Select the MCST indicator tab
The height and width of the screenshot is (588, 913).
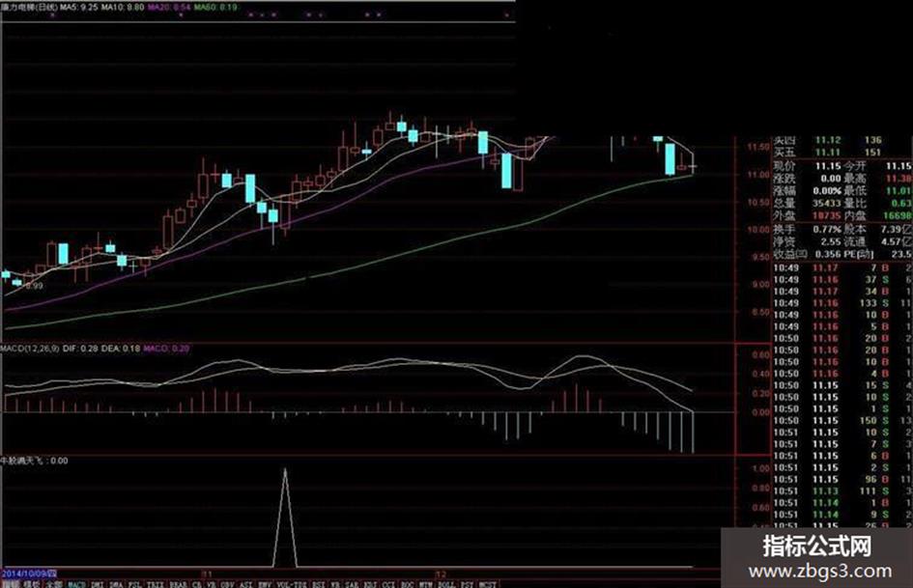pyautogui.click(x=488, y=584)
